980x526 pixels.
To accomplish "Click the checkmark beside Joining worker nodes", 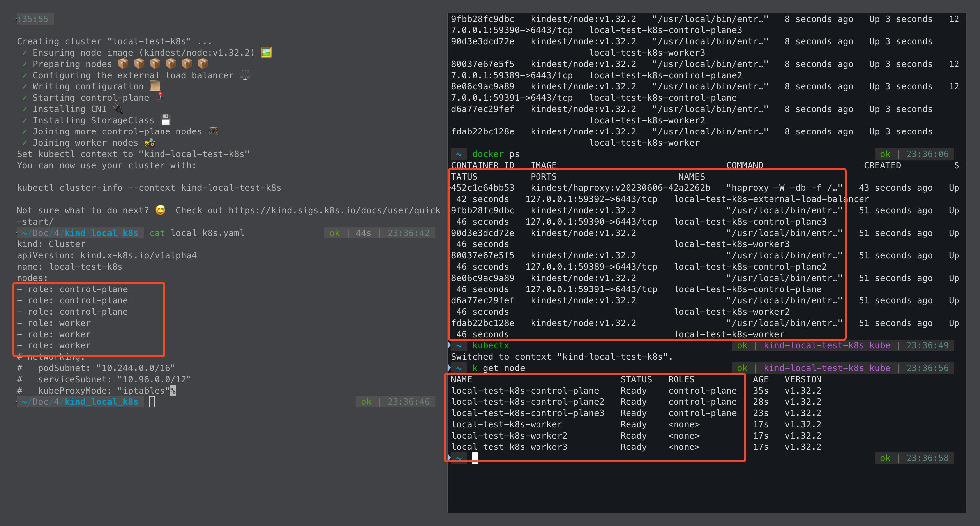I will tap(25, 143).
